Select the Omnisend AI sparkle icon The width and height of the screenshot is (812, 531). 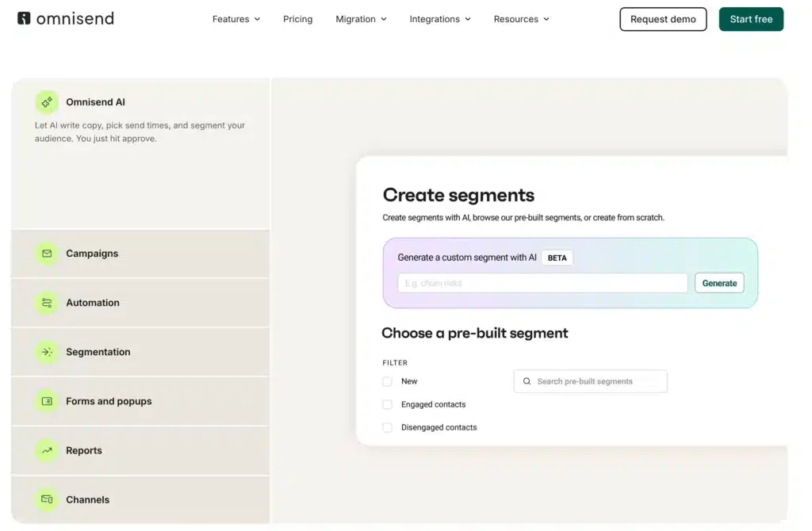(x=47, y=102)
